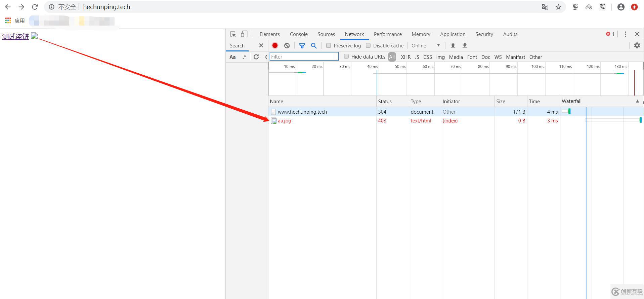
Task: Open the Application tab
Action: click(453, 34)
